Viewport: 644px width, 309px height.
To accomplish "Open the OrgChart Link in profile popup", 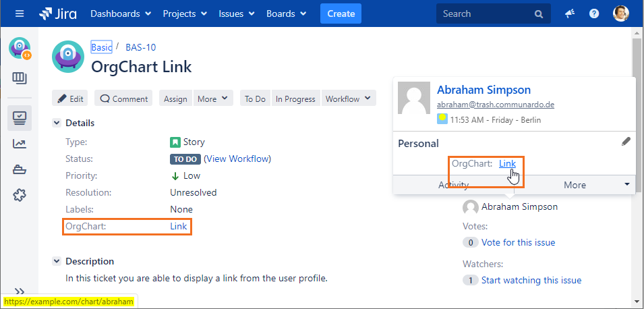I will 507,163.
